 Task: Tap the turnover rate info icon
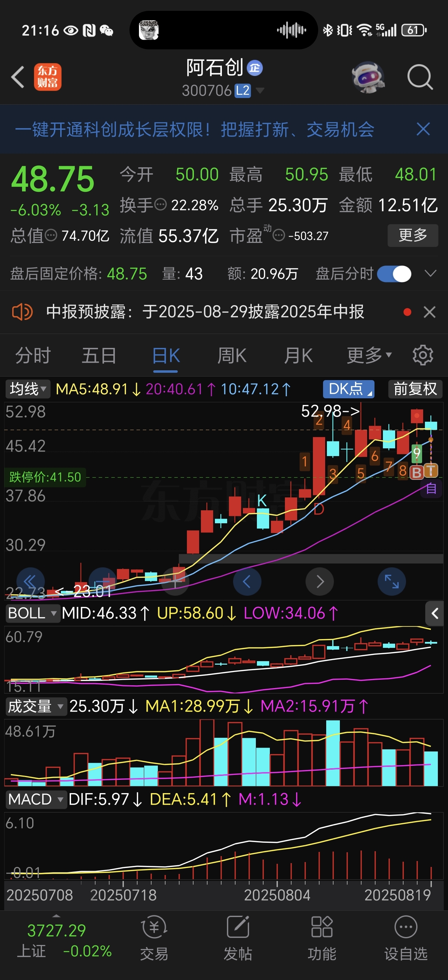click(x=161, y=205)
